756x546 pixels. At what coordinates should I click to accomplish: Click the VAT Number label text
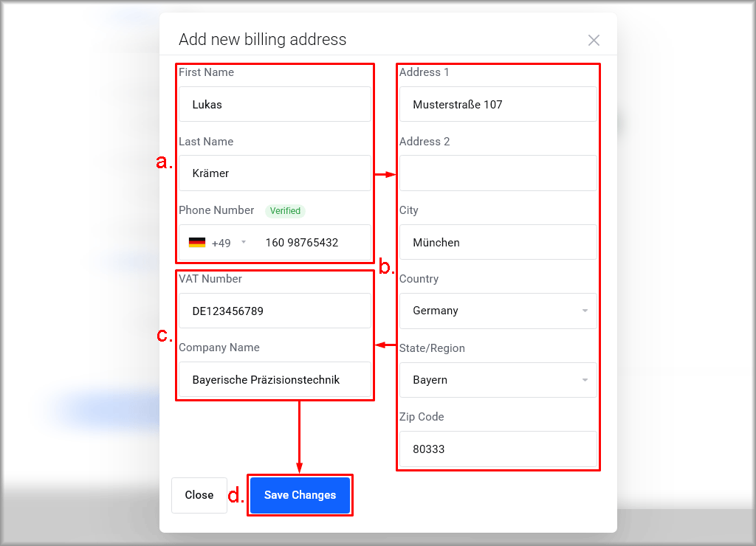pos(210,279)
